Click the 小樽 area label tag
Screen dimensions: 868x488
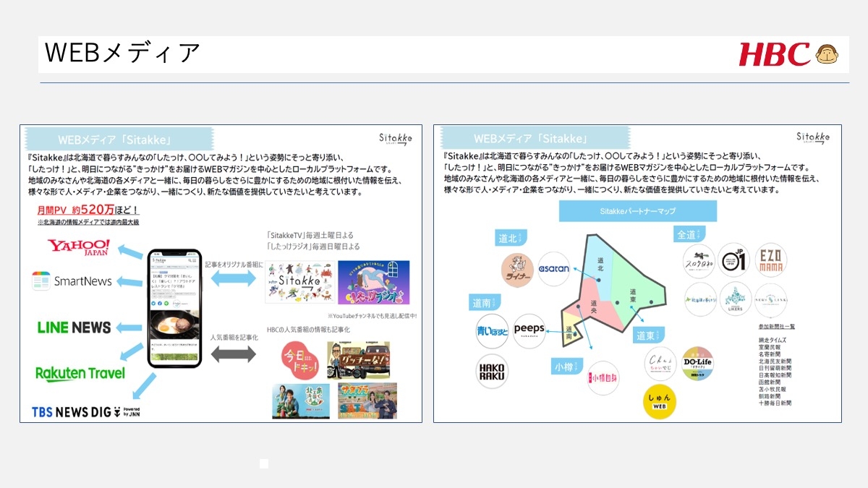point(567,365)
